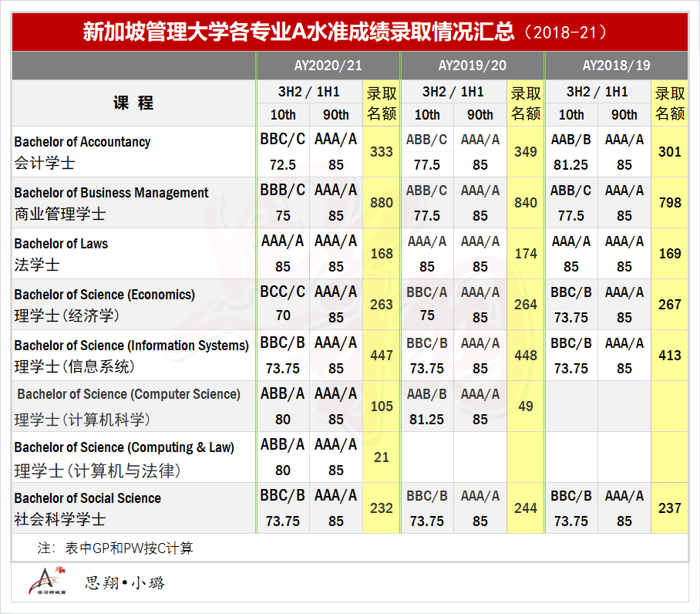
Task: Click Business Management quota 880
Action: pyautogui.click(x=382, y=203)
